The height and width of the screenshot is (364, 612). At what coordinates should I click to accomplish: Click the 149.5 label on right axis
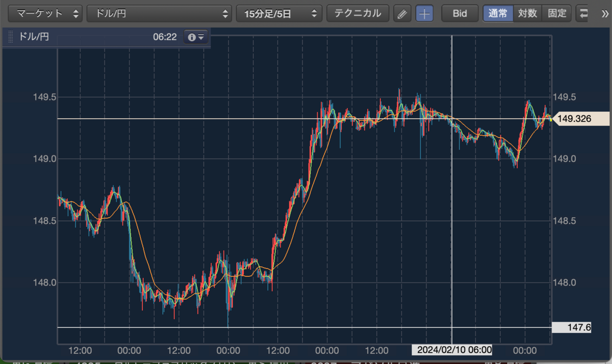[564, 97]
